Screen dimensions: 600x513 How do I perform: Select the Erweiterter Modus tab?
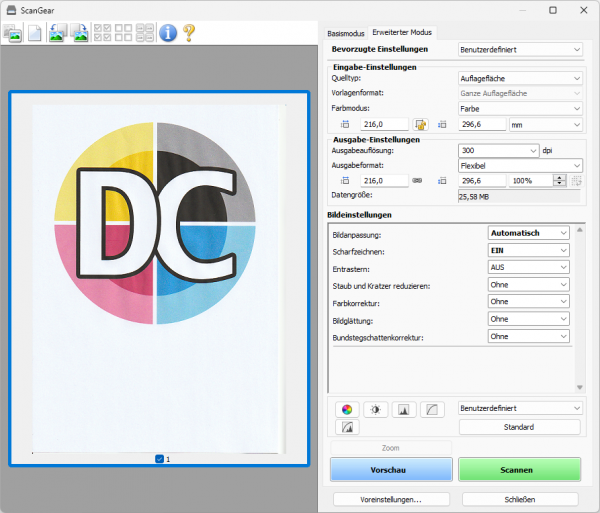(401, 33)
